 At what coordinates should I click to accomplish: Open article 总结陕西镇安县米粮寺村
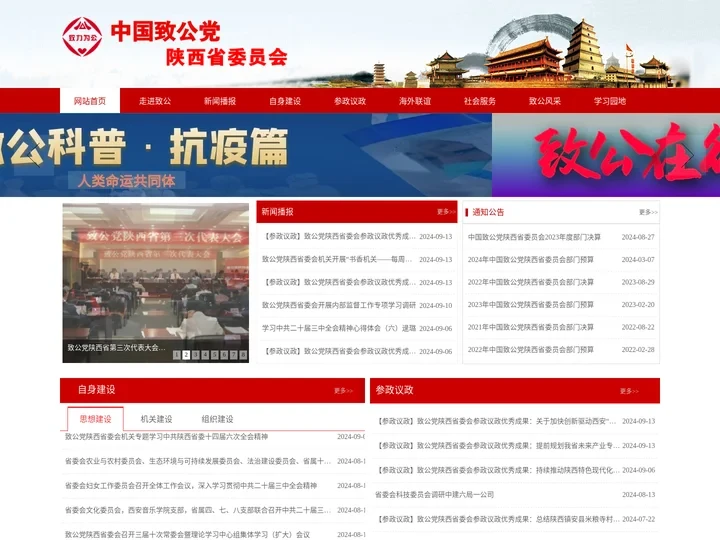point(498,519)
